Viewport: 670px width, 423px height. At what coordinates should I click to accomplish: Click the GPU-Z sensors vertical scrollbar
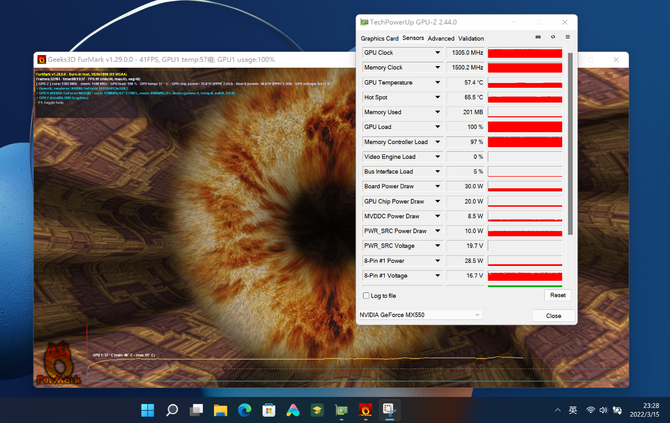(x=571, y=140)
